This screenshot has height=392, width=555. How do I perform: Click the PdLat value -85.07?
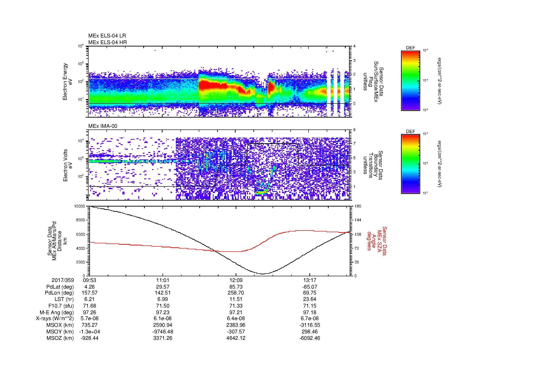click(x=310, y=287)
